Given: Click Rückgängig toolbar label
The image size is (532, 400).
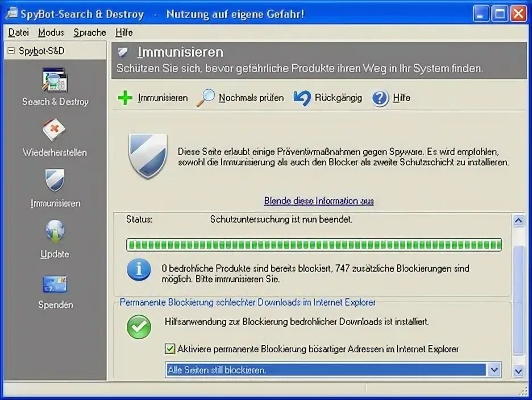Looking at the screenshot, I should click(338, 98).
